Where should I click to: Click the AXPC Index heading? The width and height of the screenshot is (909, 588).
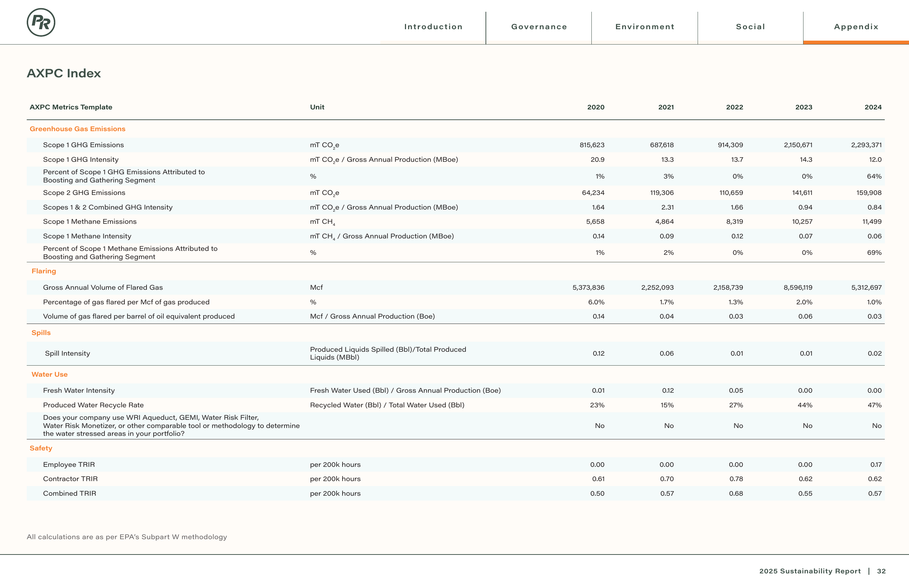click(64, 73)
